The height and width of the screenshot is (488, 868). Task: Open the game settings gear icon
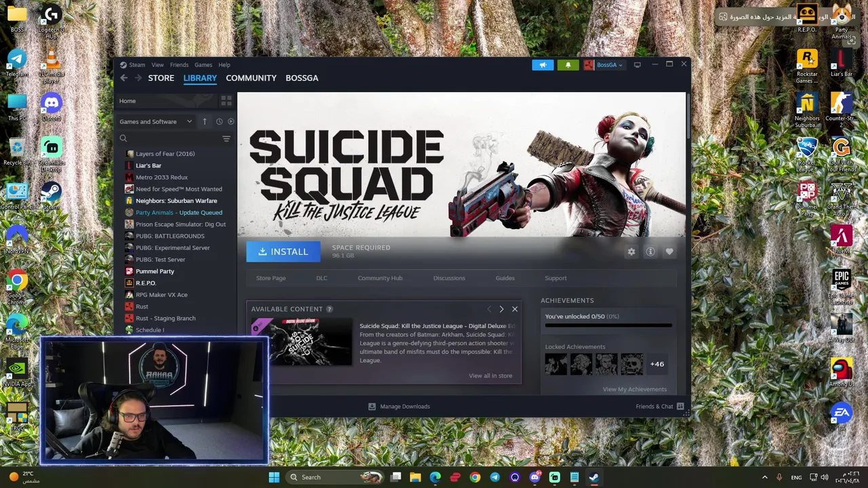click(631, 251)
